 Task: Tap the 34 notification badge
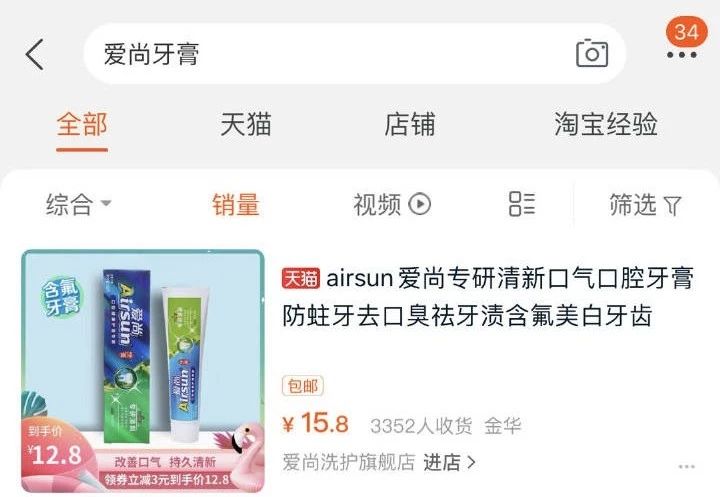point(686,32)
